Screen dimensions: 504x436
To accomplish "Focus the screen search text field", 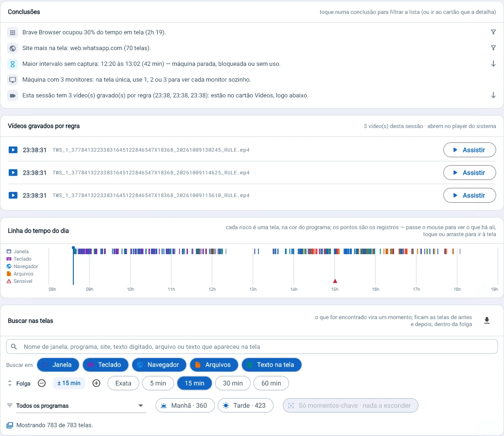I will (252, 346).
